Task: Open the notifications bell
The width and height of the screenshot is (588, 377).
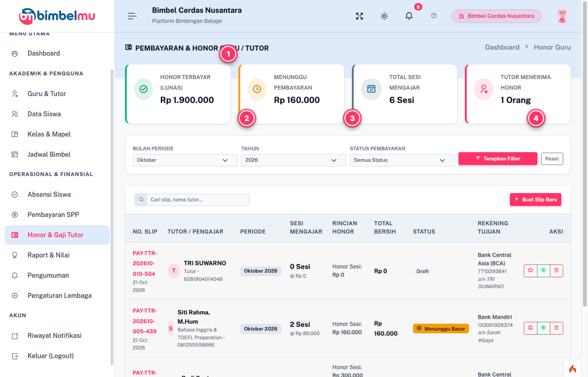Action: point(409,16)
